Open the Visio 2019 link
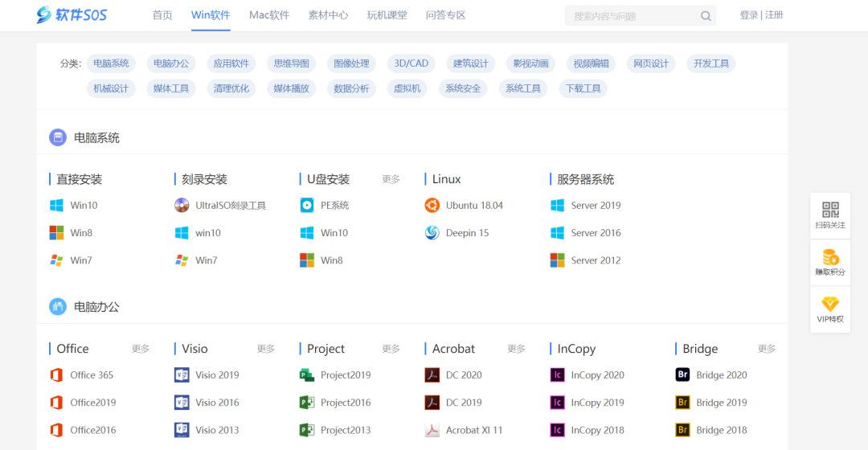 [x=217, y=375]
